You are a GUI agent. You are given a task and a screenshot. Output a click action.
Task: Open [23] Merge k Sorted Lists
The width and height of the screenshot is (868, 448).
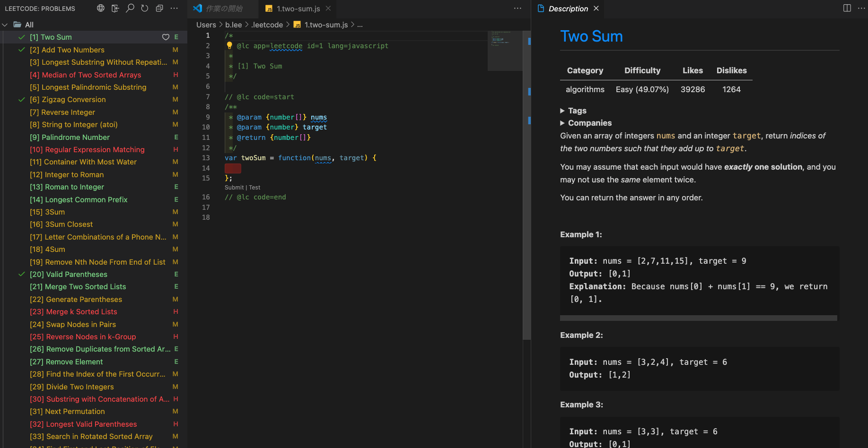tap(95, 311)
